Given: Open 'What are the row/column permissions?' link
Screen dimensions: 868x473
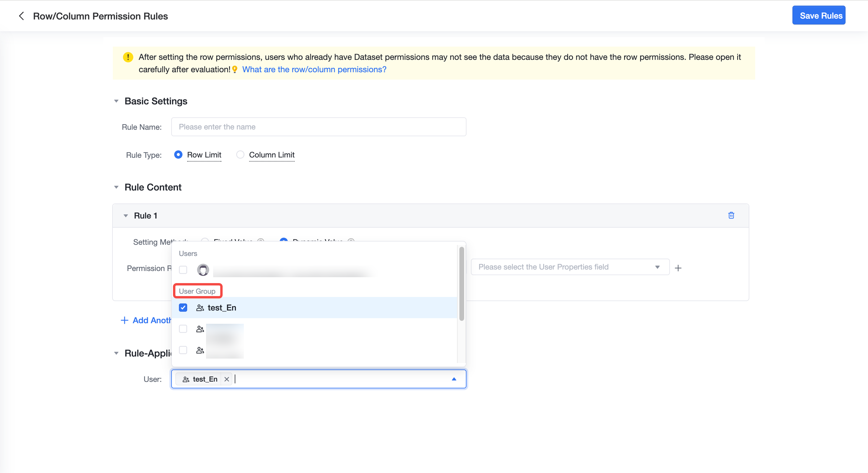Looking at the screenshot, I should point(314,69).
